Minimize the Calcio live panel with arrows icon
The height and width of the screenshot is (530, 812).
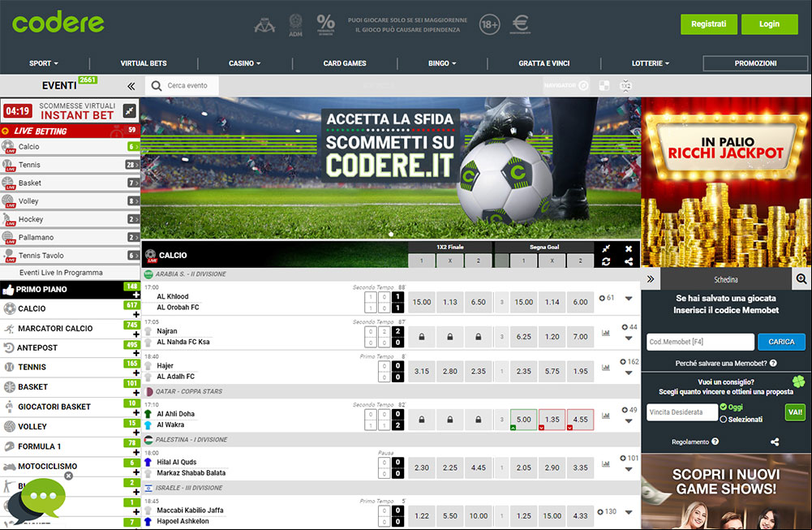[x=606, y=248]
